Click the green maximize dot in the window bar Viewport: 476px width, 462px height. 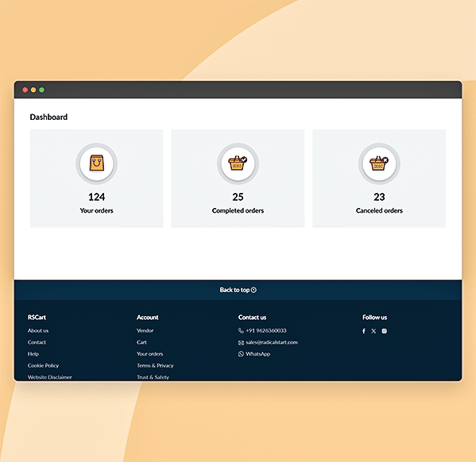41,90
